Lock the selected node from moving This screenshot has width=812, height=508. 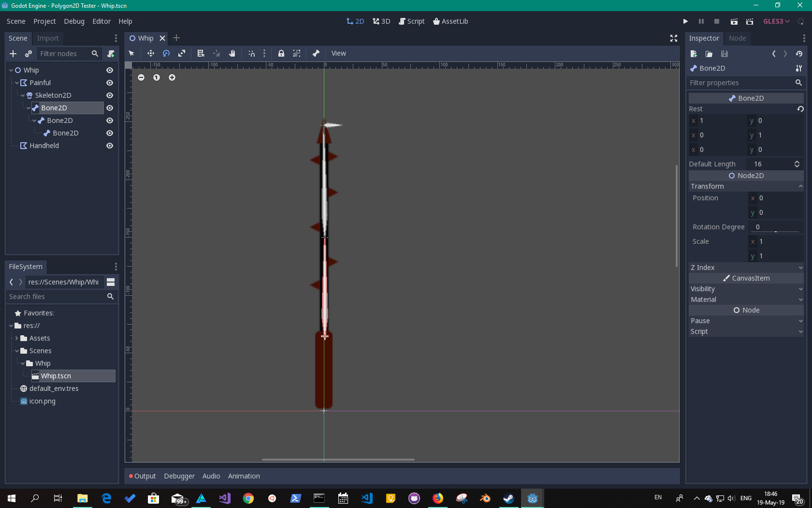281,53
